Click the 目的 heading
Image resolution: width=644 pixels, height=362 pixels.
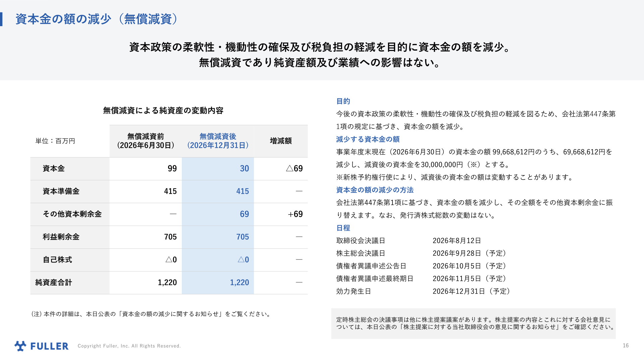pos(343,101)
